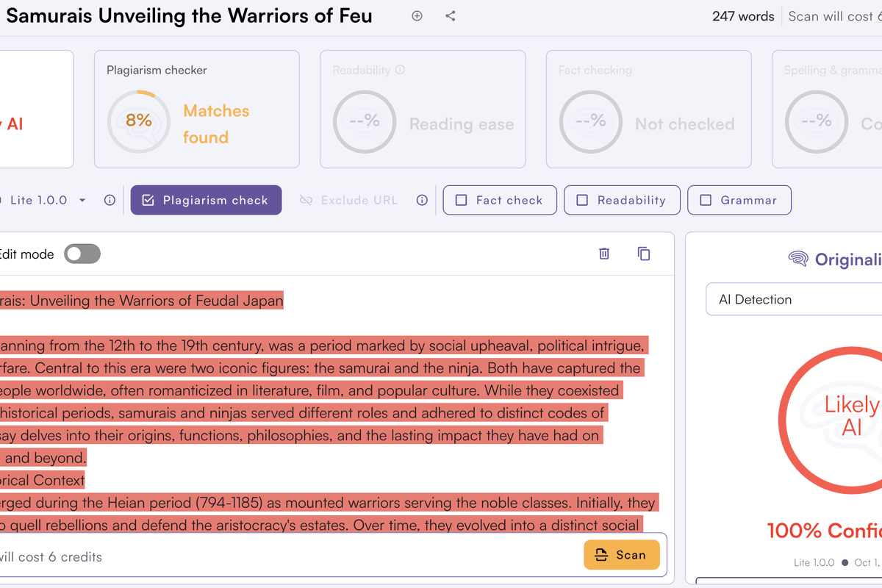Click the Exclude URL hidden-eye icon
Screen dimensions: 882x588
[306, 200]
